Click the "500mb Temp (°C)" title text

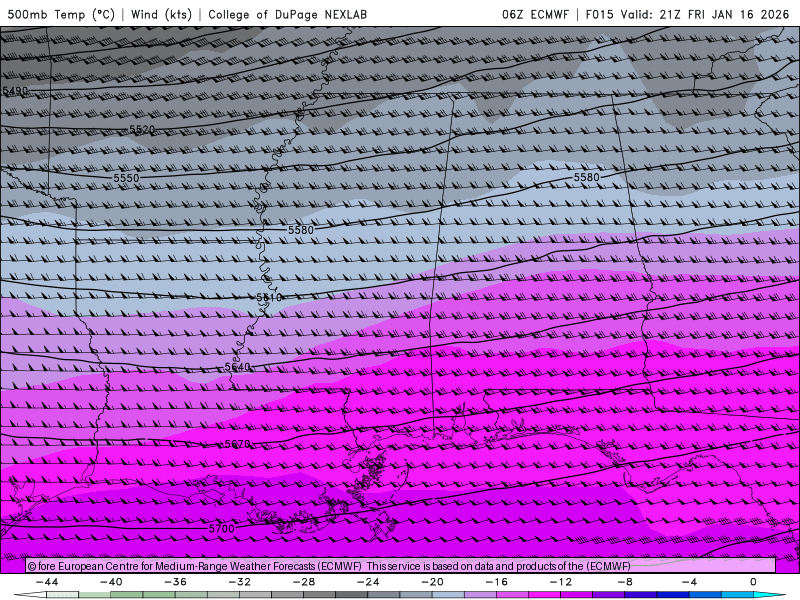click(x=61, y=14)
